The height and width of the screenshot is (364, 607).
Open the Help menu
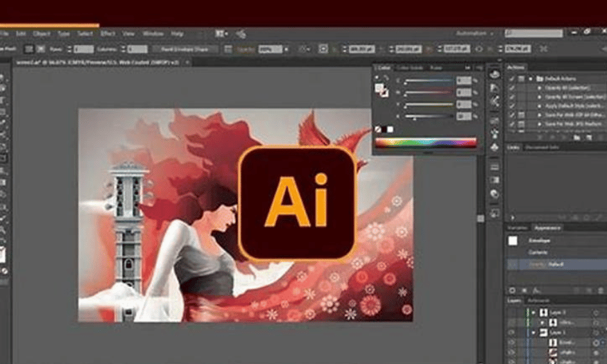177,34
